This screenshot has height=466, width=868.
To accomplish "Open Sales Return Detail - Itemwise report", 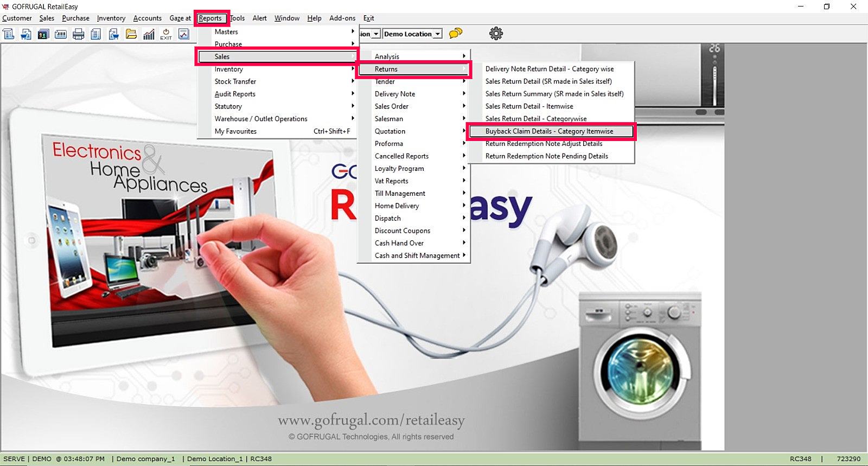I will click(551, 106).
